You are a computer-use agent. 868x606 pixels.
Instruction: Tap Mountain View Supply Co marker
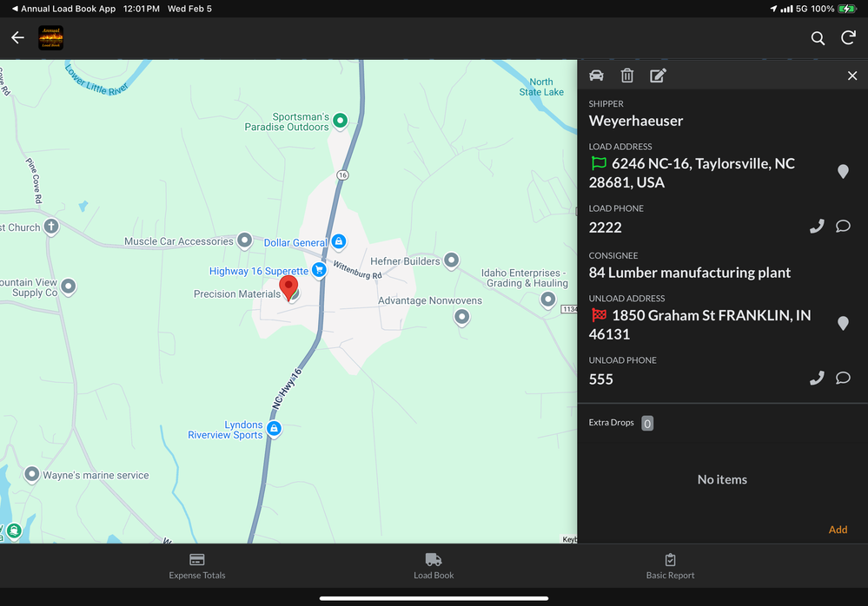click(x=69, y=287)
